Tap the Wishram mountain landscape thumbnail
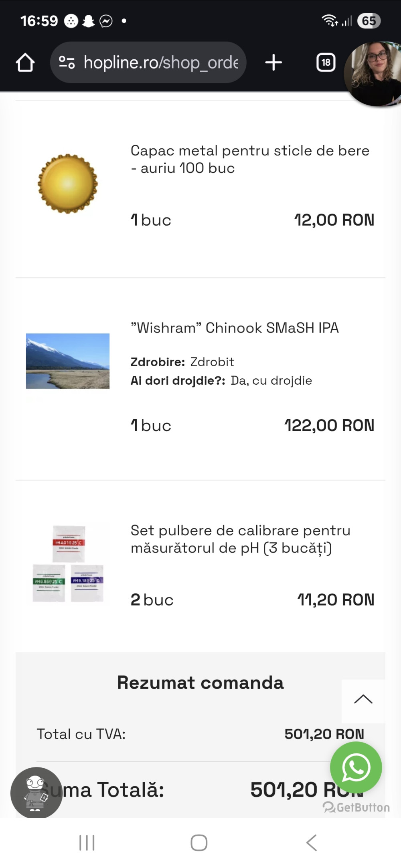The height and width of the screenshot is (868, 401). click(x=68, y=361)
